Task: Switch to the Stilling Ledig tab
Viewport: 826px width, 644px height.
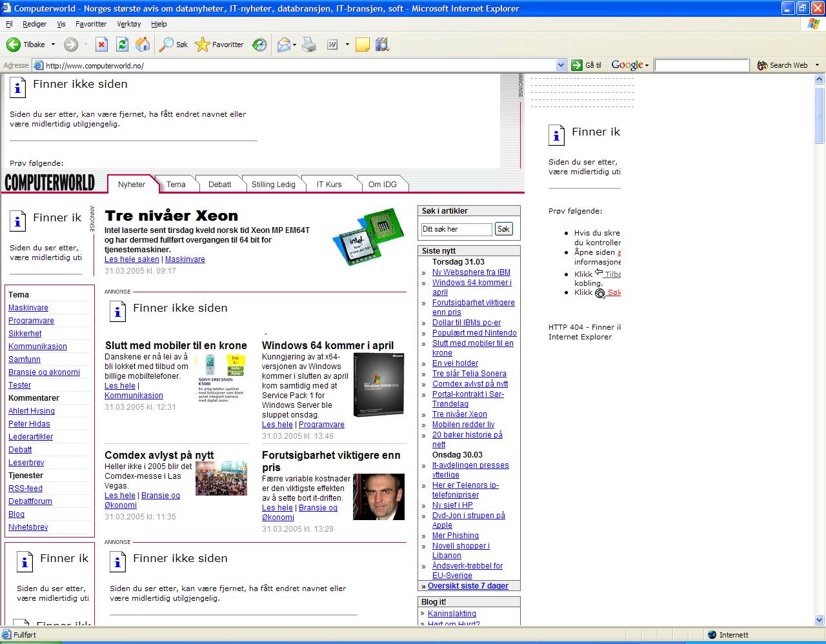Action: 274,185
